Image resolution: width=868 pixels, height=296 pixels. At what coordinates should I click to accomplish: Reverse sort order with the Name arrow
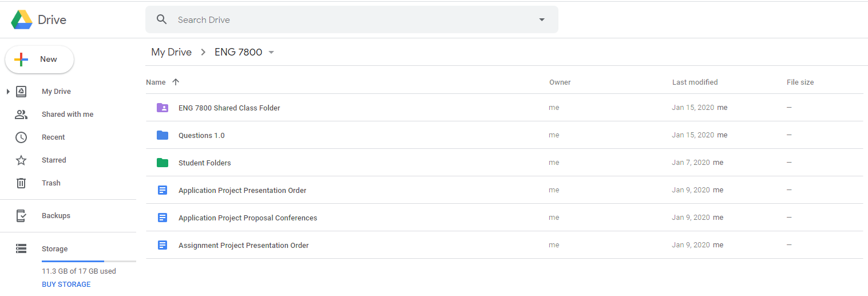[x=176, y=82]
